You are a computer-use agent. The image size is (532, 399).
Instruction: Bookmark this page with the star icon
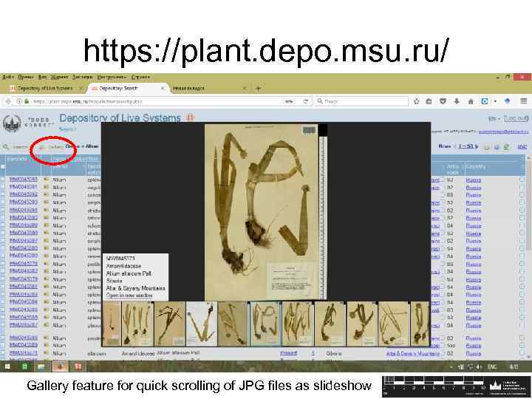pyautogui.click(x=416, y=101)
